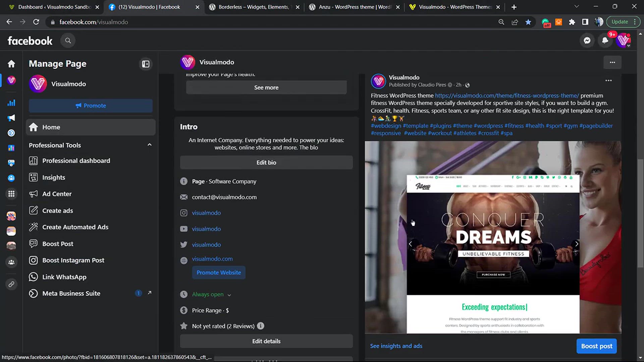Click the Boost post button
644x362 pixels.
pyautogui.click(x=596, y=346)
